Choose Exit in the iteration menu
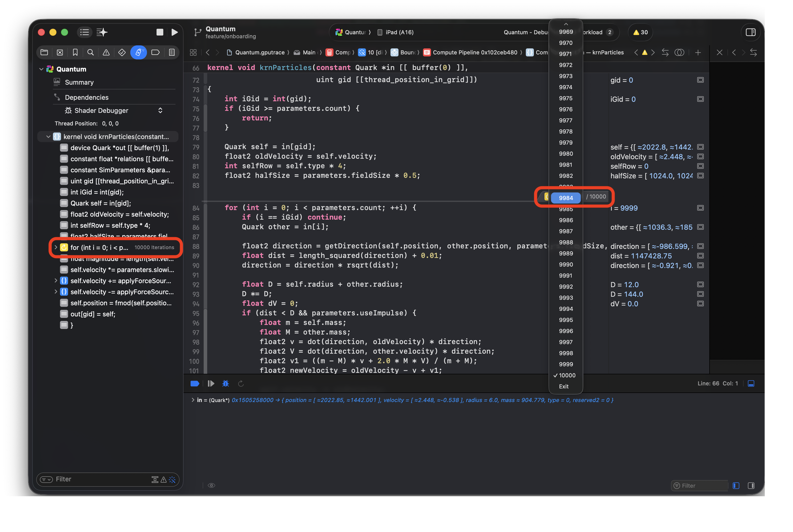The width and height of the screenshot is (793, 532). pyautogui.click(x=564, y=386)
